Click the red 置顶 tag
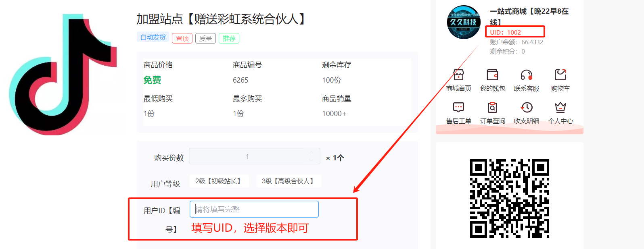644x249 pixels. pos(182,38)
